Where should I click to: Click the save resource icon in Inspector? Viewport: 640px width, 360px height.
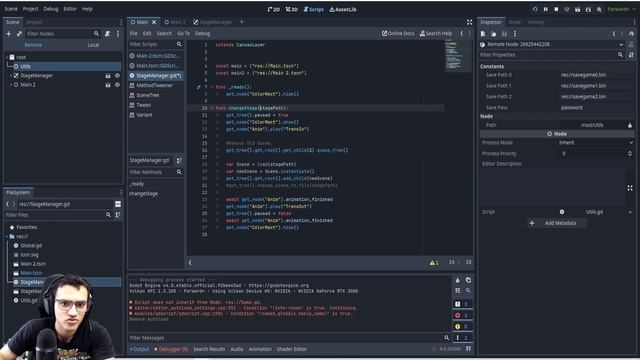coord(504,34)
